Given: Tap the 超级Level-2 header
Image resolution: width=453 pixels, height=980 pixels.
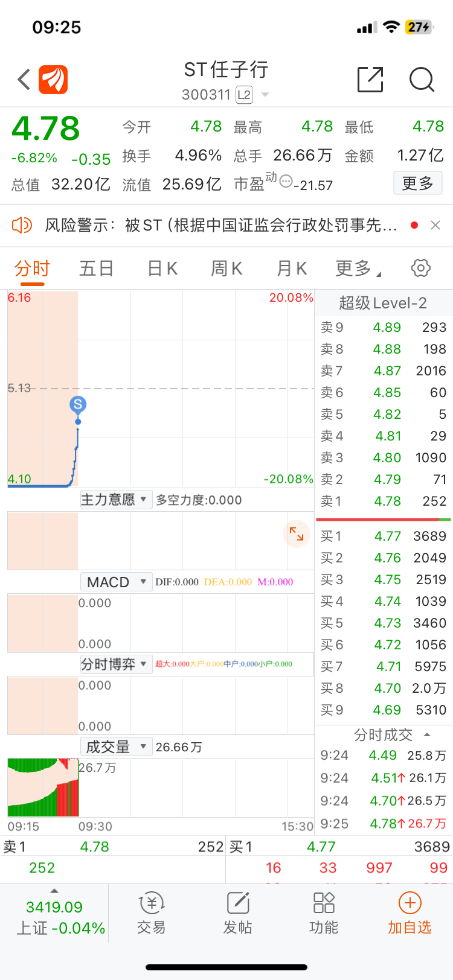Looking at the screenshot, I should [384, 303].
